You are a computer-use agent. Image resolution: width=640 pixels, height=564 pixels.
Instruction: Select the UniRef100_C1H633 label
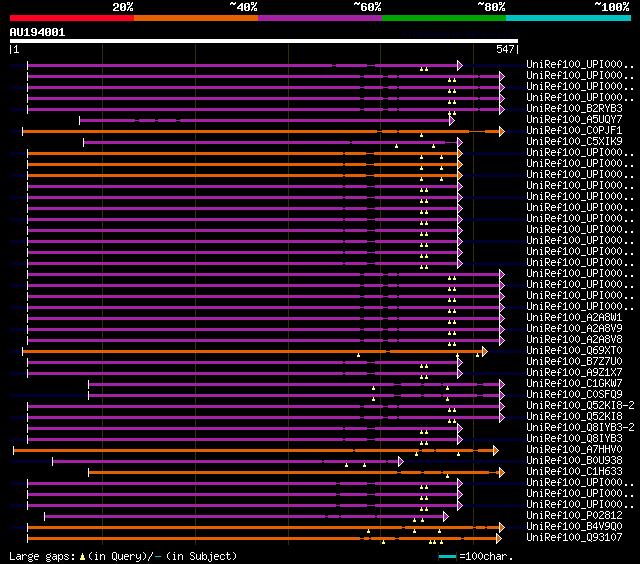pos(574,472)
